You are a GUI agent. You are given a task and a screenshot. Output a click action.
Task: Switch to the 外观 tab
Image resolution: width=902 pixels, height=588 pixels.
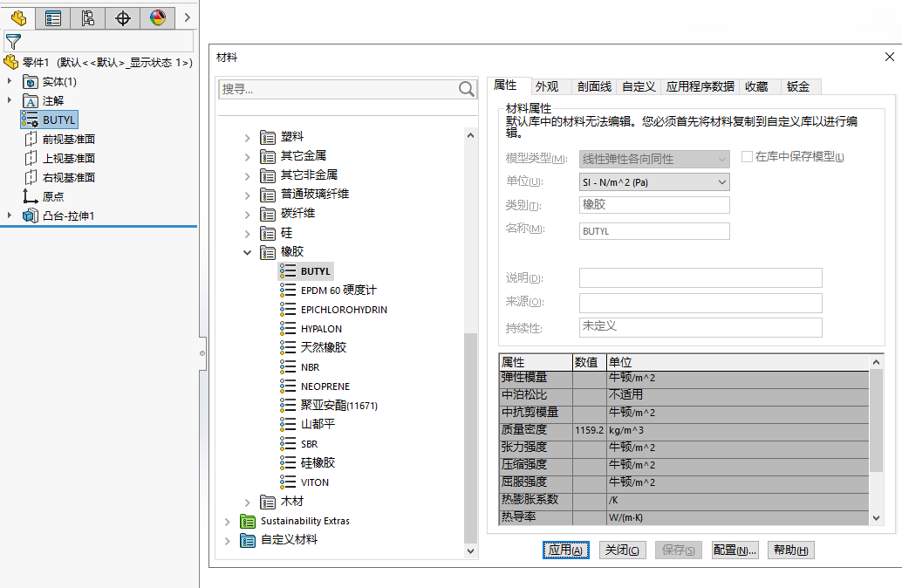[550, 86]
